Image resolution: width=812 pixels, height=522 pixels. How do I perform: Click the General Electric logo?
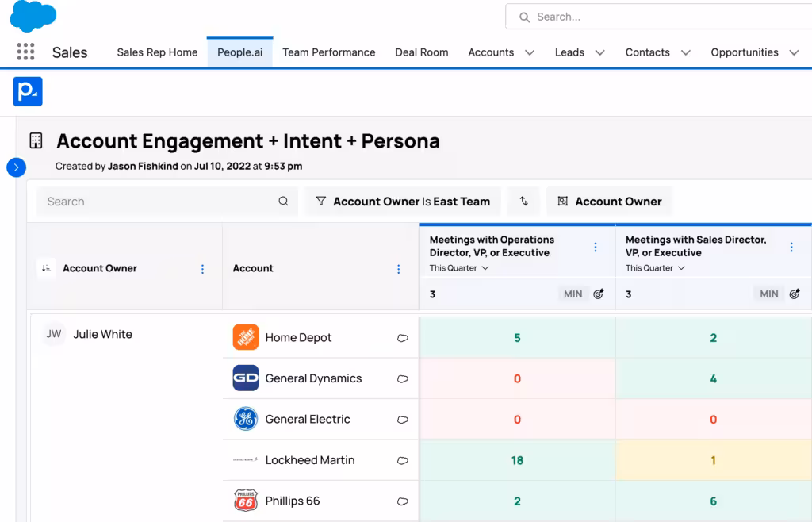point(245,419)
